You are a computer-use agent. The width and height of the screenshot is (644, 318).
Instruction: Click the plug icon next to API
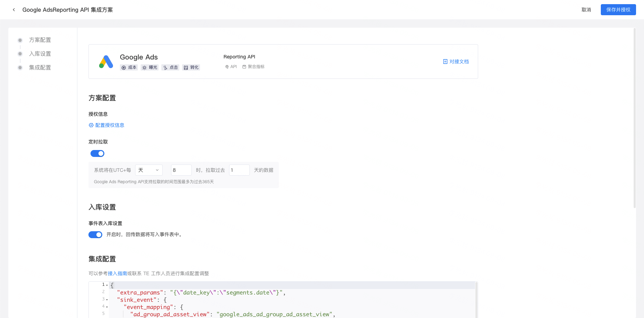226,66
